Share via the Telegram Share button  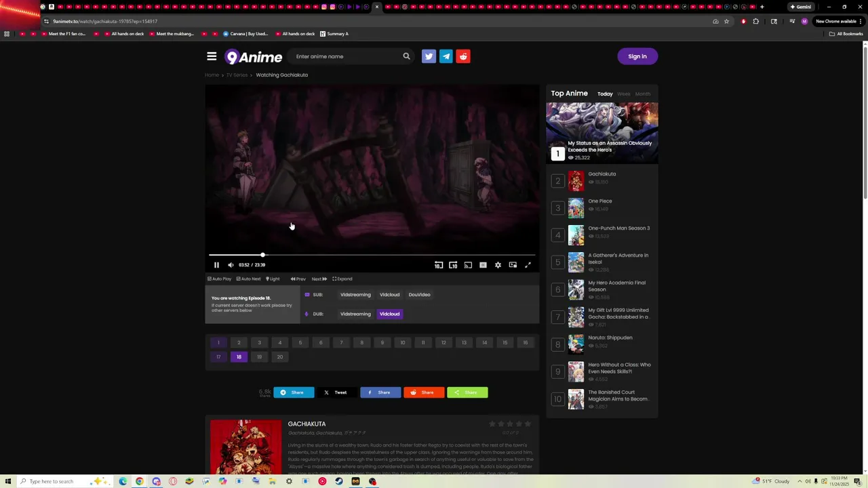click(294, 392)
